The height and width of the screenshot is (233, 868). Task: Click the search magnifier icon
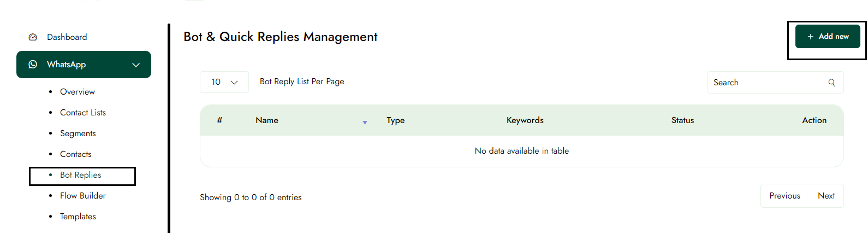tap(831, 83)
